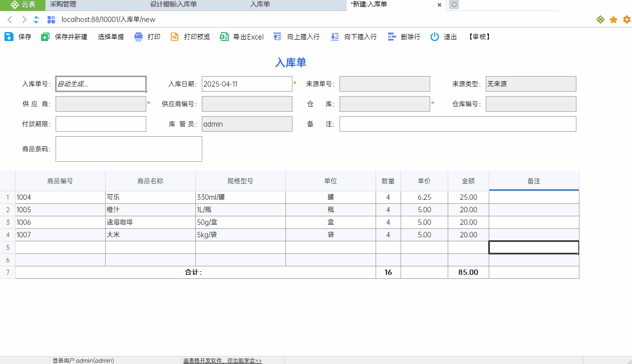Screen dimensions: 632x364
Task: Click 导出Excel text button
Action: tap(248, 37)
